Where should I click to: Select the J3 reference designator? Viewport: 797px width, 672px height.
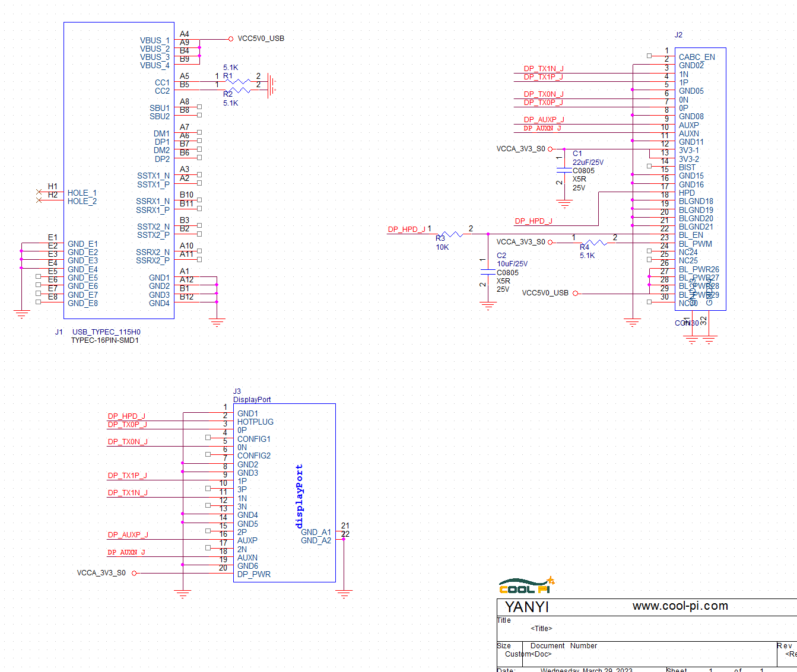point(237,391)
